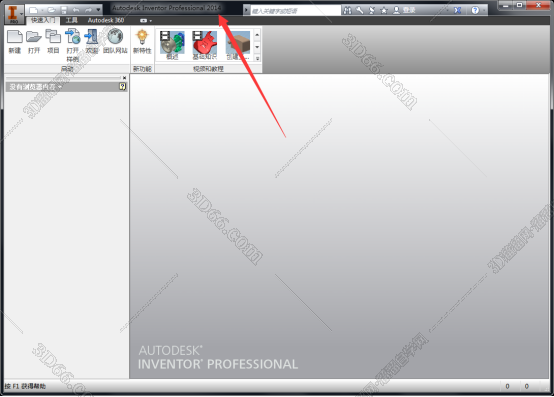Click New in the quick access toolbar

click(x=34, y=10)
